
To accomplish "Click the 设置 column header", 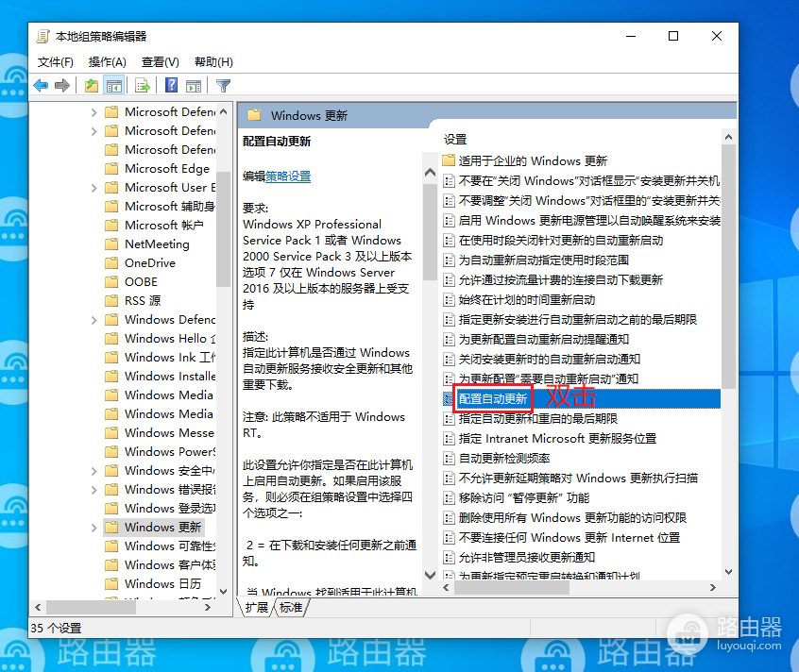I will pos(455,139).
